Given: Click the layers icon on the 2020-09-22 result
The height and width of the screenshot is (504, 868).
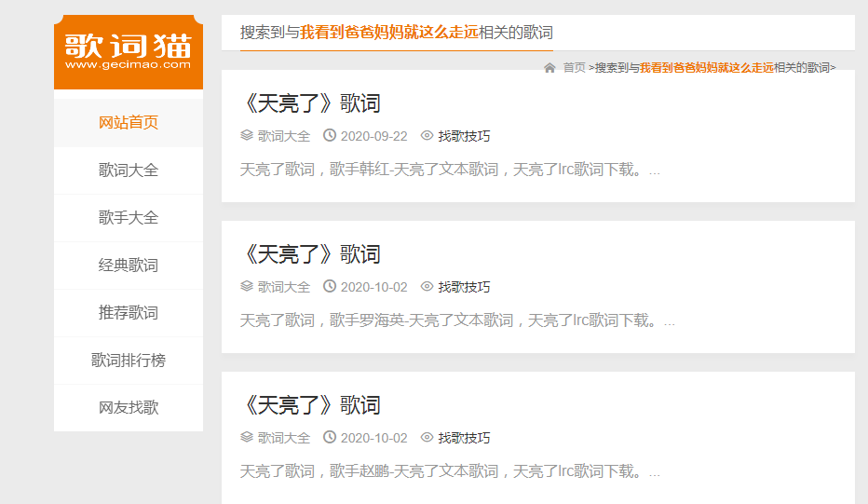Looking at the screenshot, I should pos(247,135).
